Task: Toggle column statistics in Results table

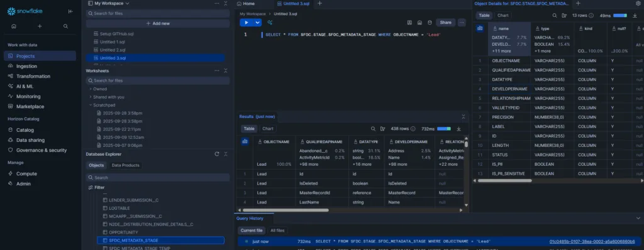Action: [245, 141]
